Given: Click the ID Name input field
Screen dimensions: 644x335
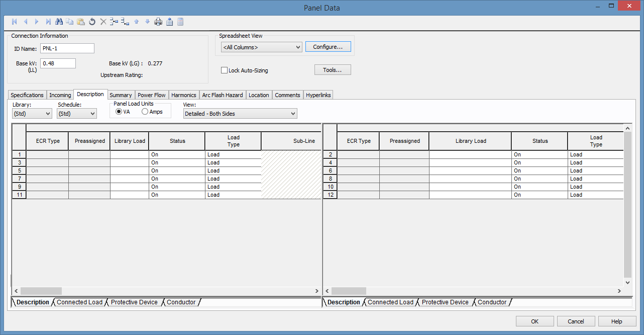Looking at the screenshot, I should click(x=67, y=48).
